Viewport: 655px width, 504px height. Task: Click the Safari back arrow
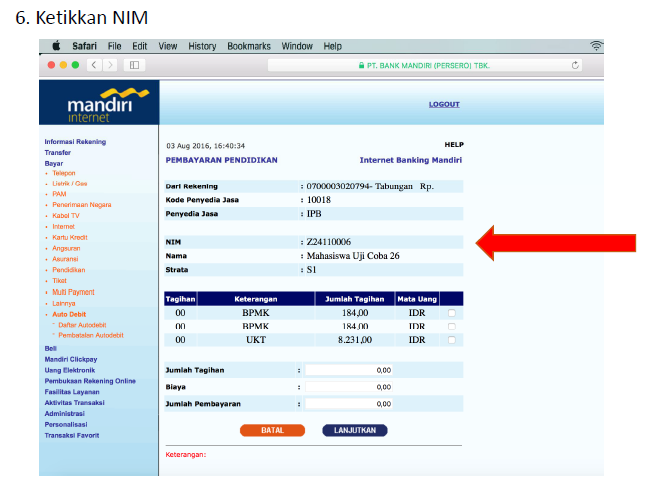92,65
